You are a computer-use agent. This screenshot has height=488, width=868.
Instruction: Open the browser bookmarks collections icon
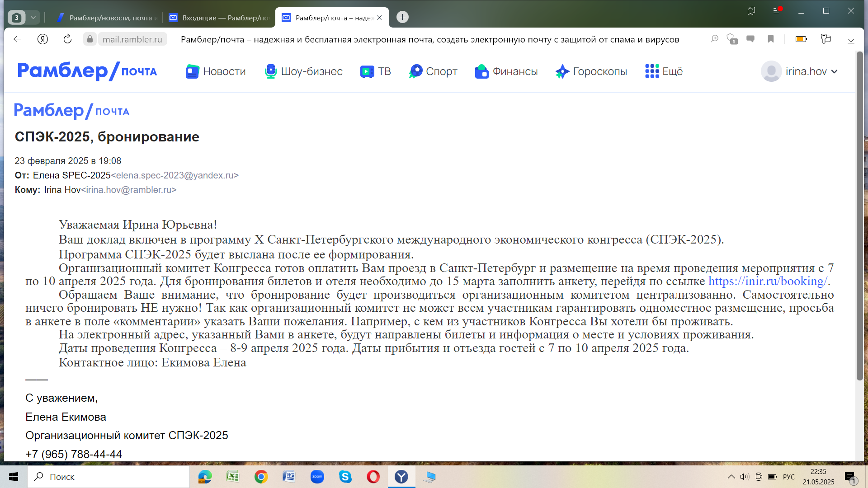[751, 11]
